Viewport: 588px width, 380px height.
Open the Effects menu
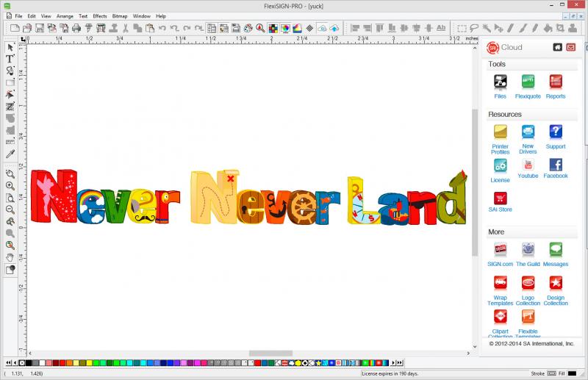pos(100,16)
